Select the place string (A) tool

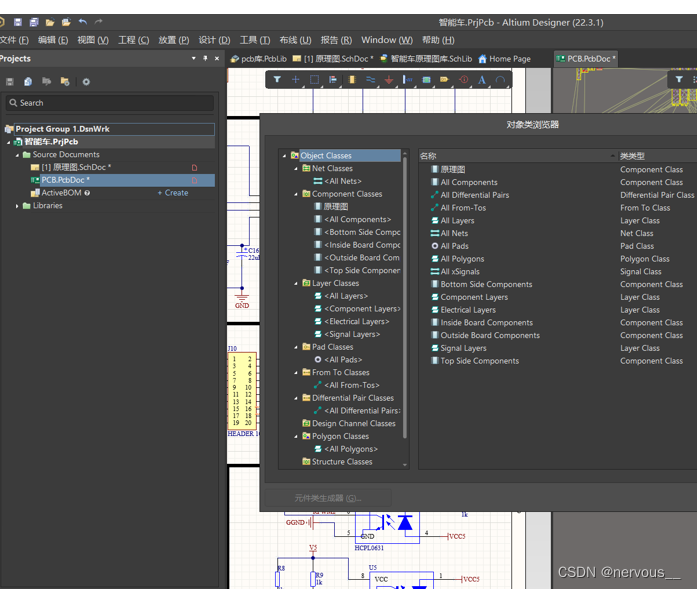[482, 80]
